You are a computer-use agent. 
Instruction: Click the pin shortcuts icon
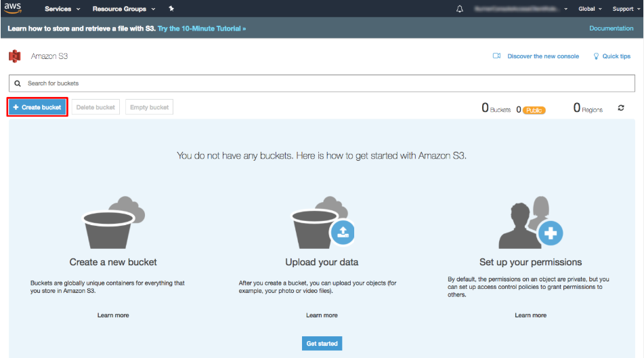(171, 9)
